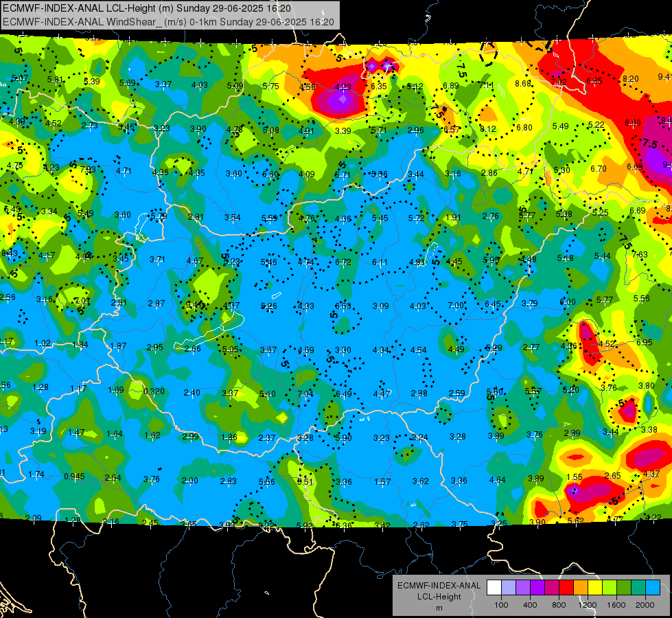
Task: Click the white swatch in the LCL-Height legend
Action: pyautogui.click(x=494, y=588)
